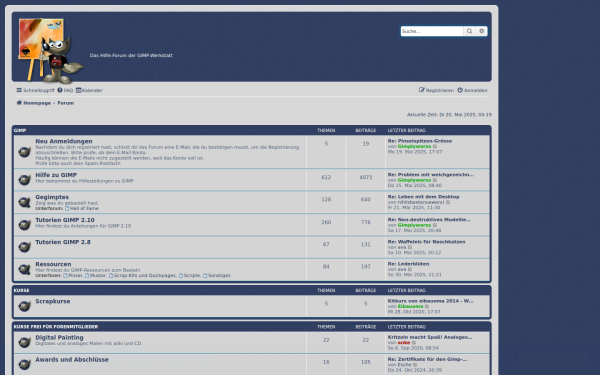Open Tutorien GIMP 2.10 forum
This screenshot has height=375, width=600.
pyautogui.click(x=65, y=220)
